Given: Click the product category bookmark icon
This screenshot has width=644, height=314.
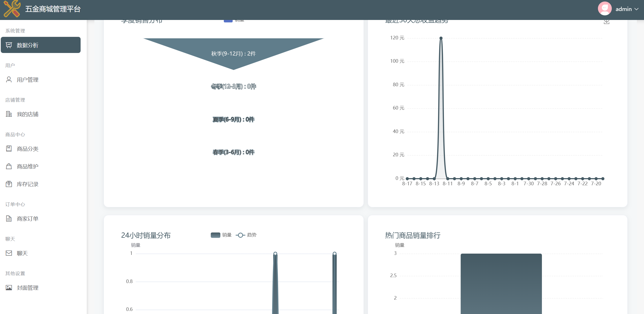Looking at the screenshot, I should click(x=9, y=149).
